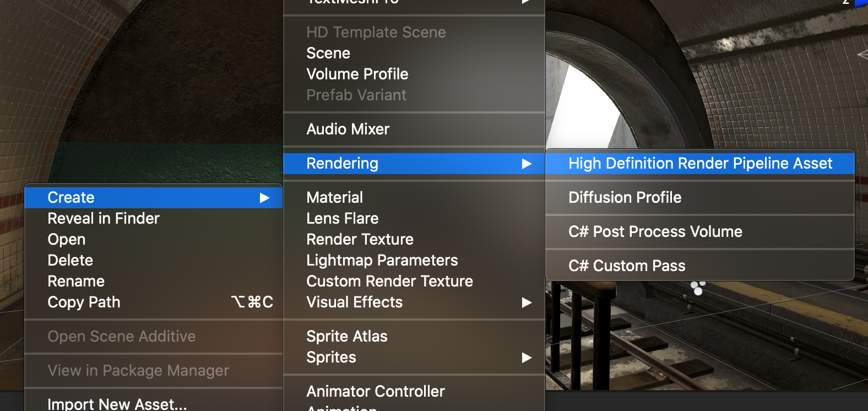Select C# Custom Pass entry

pos(627,266)
